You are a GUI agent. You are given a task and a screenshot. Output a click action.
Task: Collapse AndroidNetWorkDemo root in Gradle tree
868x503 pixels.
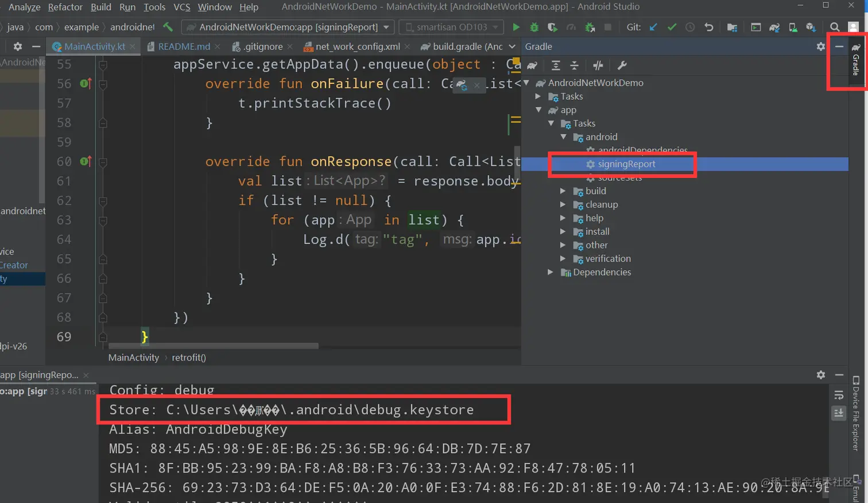(526, 83)
